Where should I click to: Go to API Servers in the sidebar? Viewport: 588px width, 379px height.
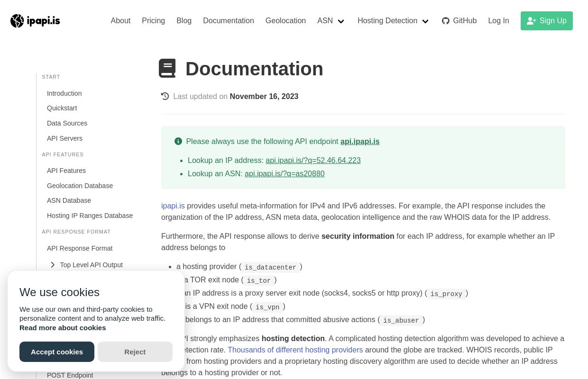coord(64,138)
